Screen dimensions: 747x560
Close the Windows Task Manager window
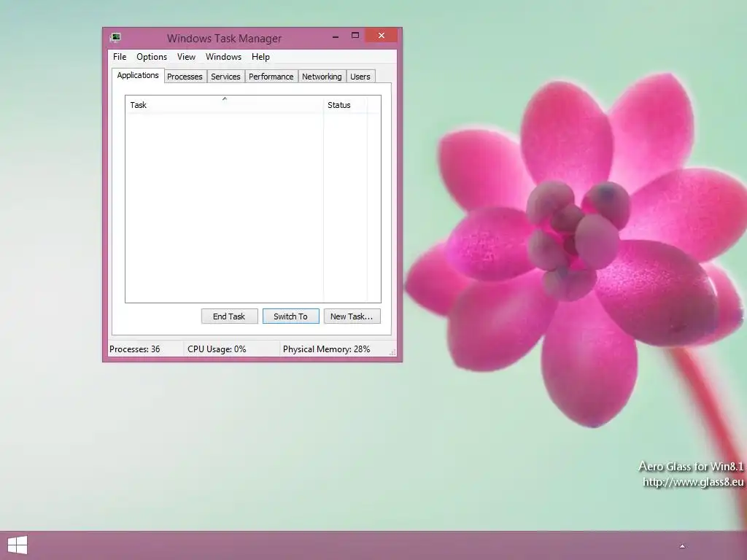[381, 35]
